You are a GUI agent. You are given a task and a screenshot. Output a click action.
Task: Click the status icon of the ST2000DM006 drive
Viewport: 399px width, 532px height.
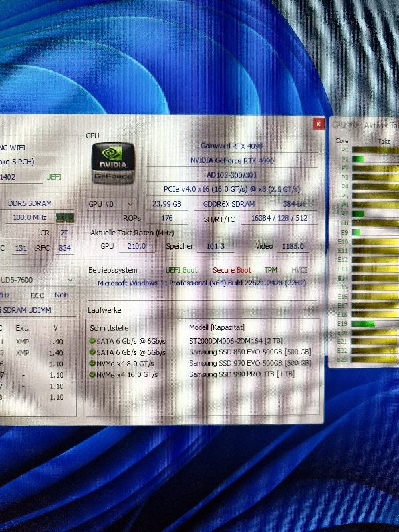click(x=92, y=341)
